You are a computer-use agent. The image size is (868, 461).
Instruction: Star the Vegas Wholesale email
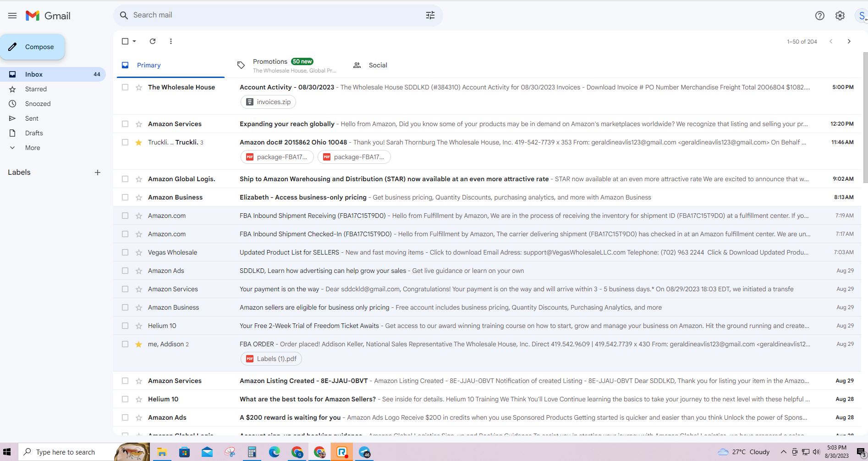coord(139,252)
